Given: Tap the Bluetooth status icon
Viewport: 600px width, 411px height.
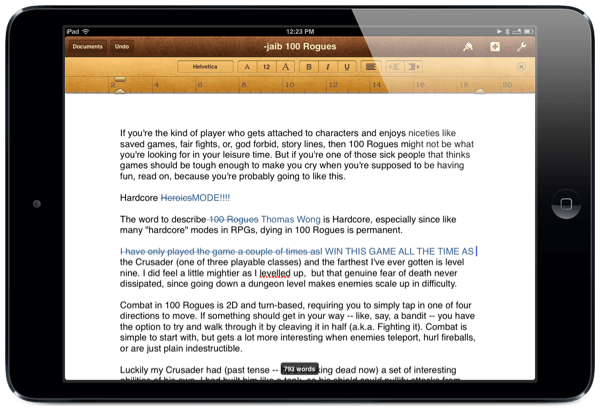Looking at the screenshot, I should coord(507,31).
